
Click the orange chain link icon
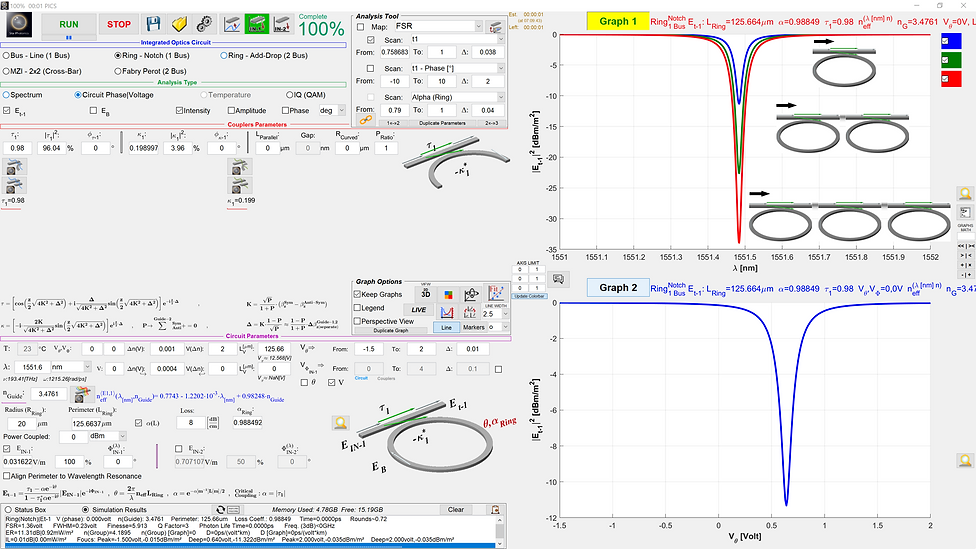point(366,120)
